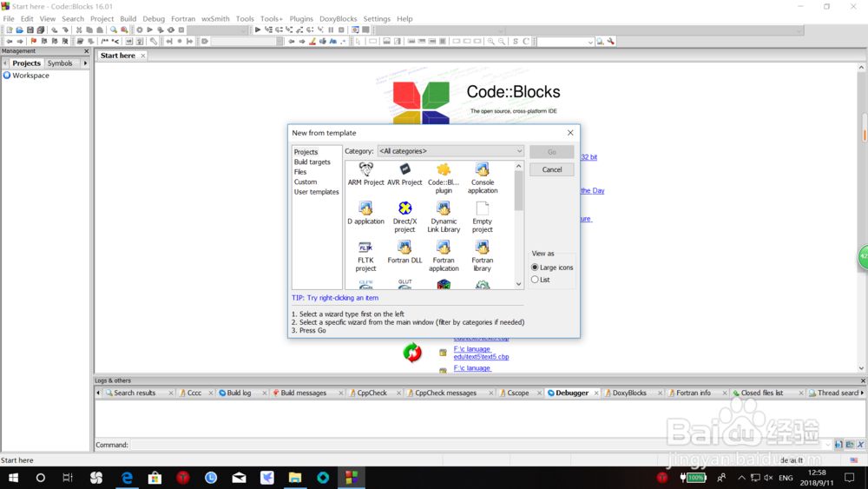Select the ARM Project template

[366, 175]
